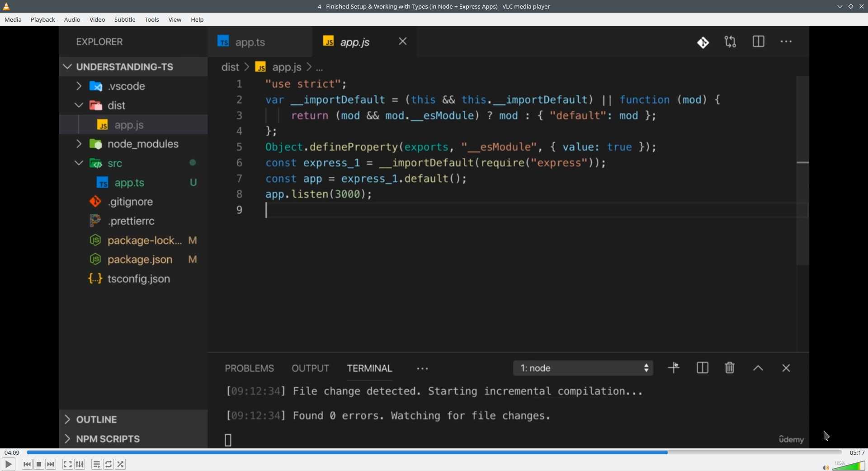This screenshot has width=868, height=471.
Task: Enable random playback in VLC
Action: pyautogui.click(x=121, y=464)
